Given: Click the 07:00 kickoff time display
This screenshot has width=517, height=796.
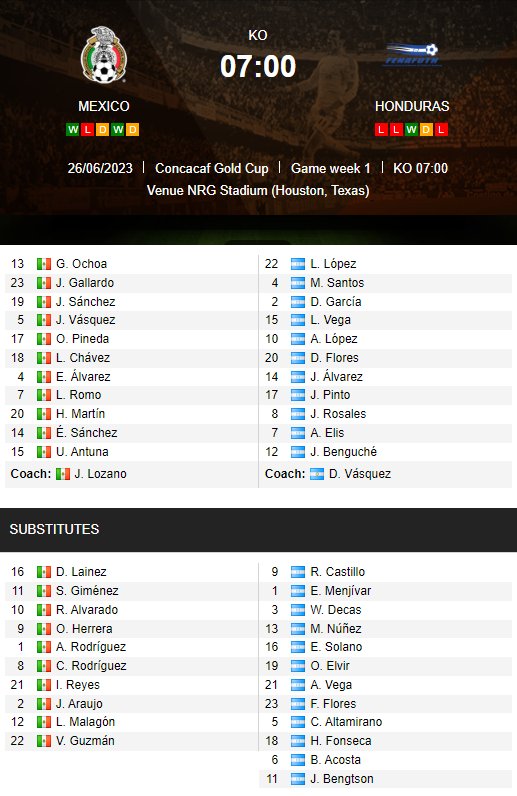Looking at the screenshot, I should tap(258, 67).
